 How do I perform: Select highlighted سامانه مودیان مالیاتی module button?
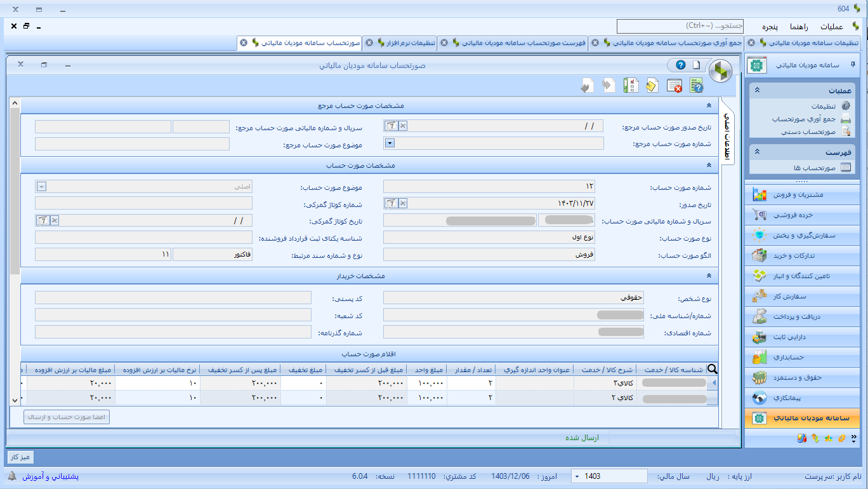tap(802, 419)
